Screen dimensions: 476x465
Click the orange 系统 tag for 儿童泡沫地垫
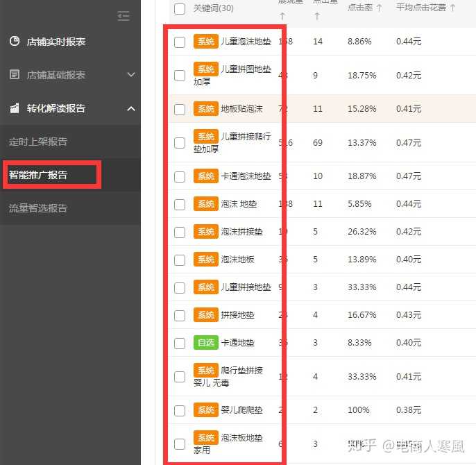pyautogui.click(x=206, y=42)
